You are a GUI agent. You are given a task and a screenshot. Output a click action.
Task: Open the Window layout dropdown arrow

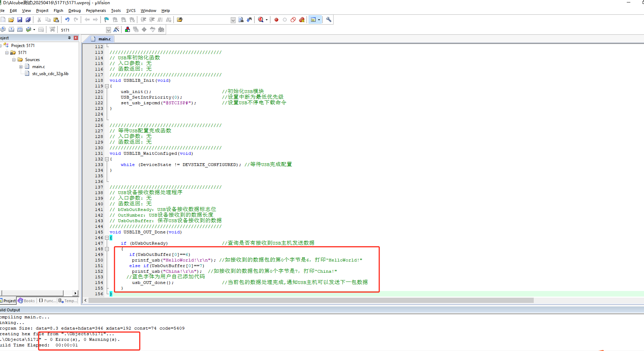pyautogui.click(x=319, y=20)
